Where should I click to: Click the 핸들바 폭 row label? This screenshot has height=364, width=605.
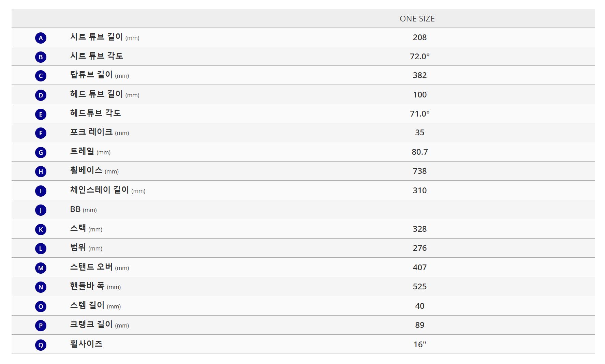pos(87,286)
